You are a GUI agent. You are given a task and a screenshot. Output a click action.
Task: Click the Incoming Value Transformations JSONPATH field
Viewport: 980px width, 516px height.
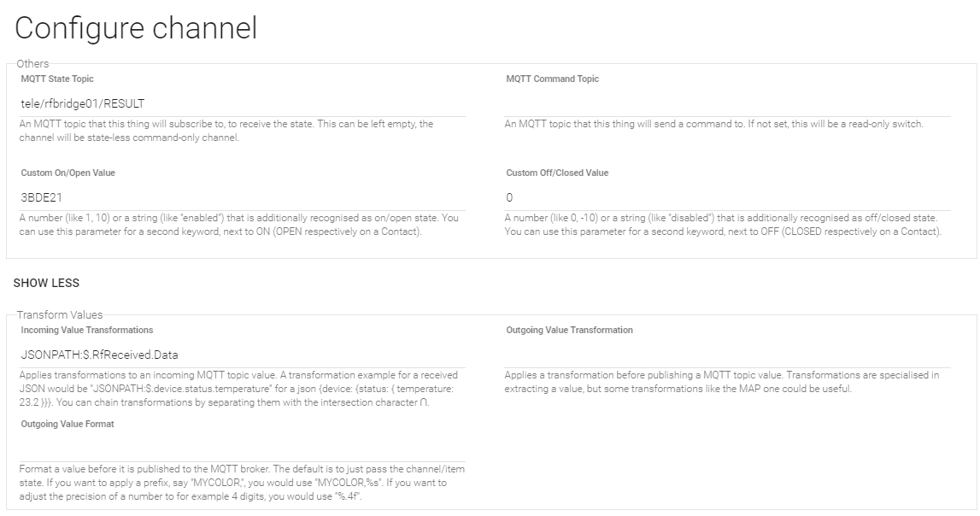click(242, 355)
